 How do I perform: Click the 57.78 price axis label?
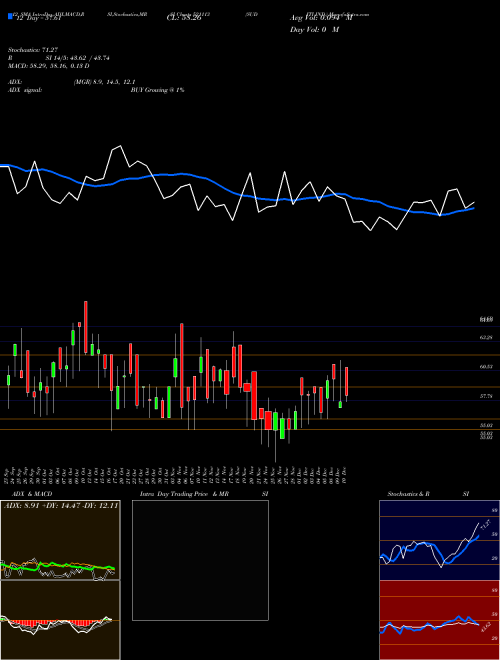point(486,396)
